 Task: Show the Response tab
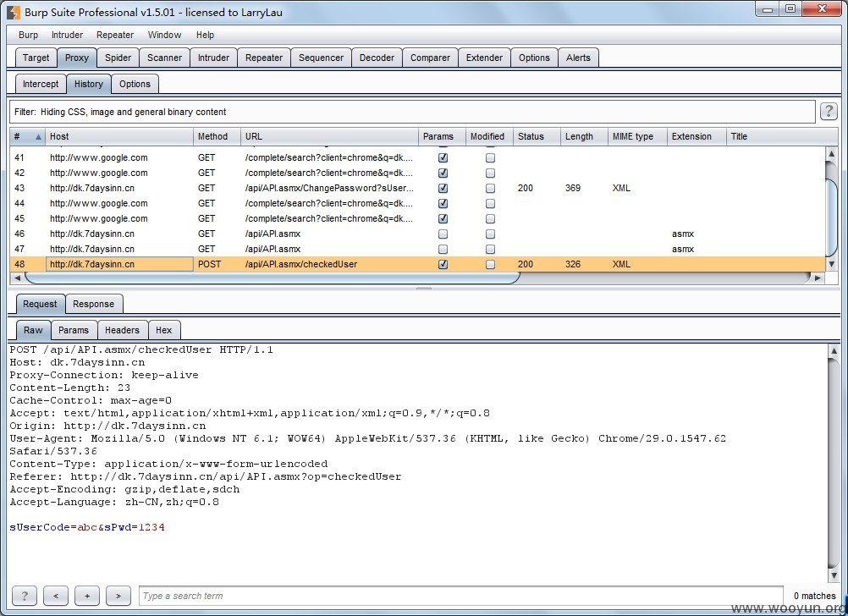click(x=94, y=304)
